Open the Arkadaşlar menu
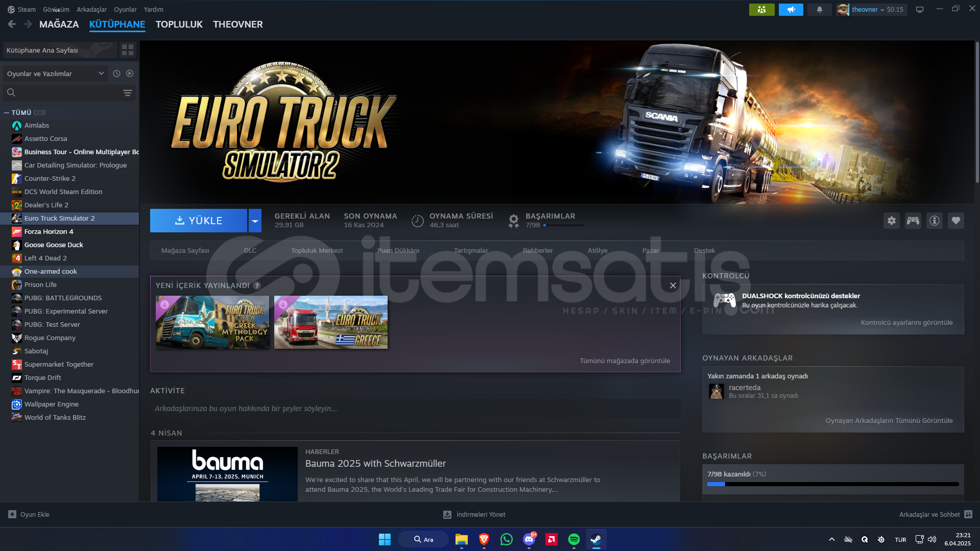The height and width of the screenshot is (551, 980). pos(92,9)
